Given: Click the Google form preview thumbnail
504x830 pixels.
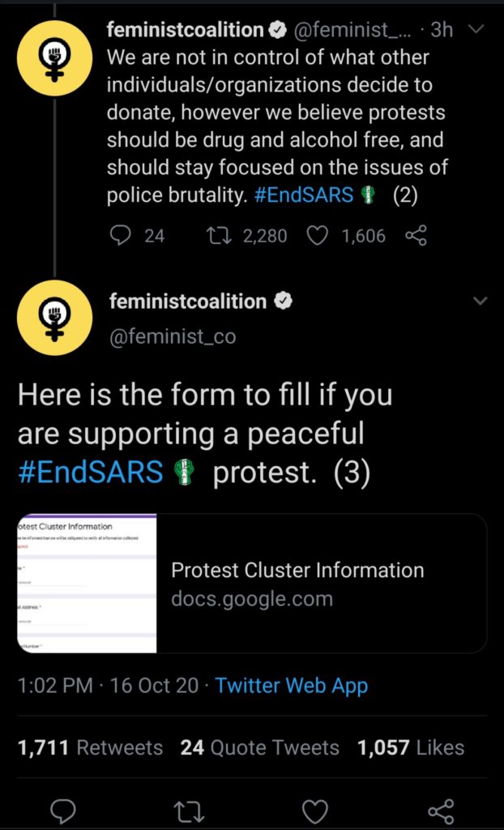Looking at the screenshot, I should 87,584.
